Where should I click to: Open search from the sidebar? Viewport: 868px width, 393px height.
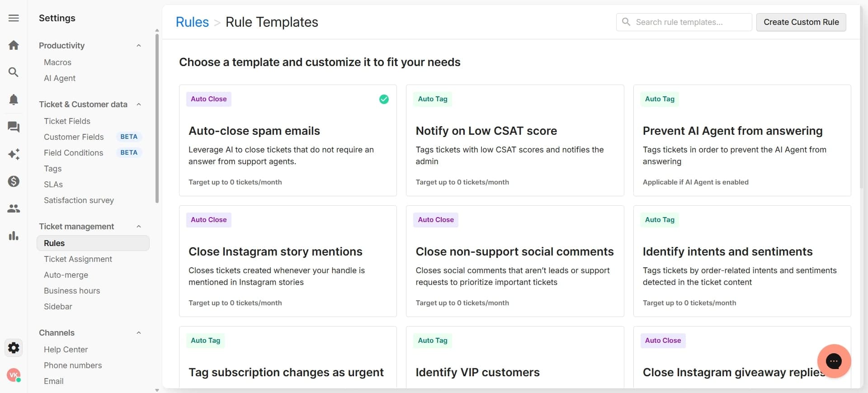point(14,72)
